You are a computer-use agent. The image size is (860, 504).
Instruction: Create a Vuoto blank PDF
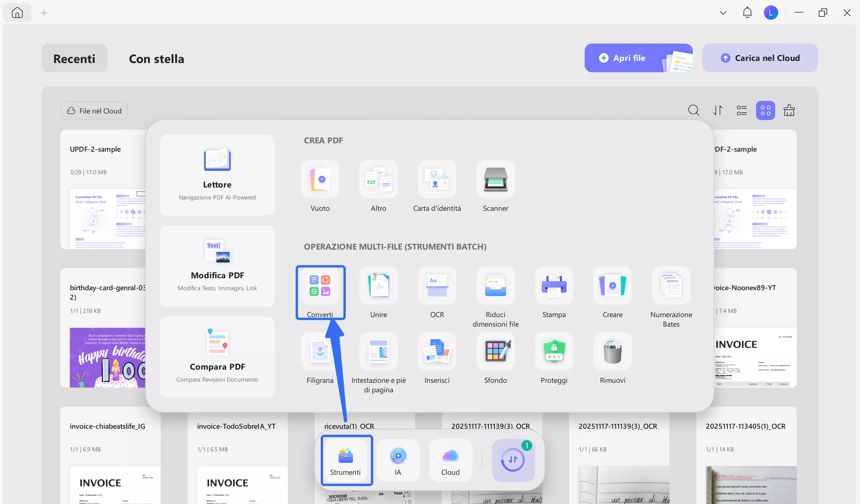click(320, 179)
